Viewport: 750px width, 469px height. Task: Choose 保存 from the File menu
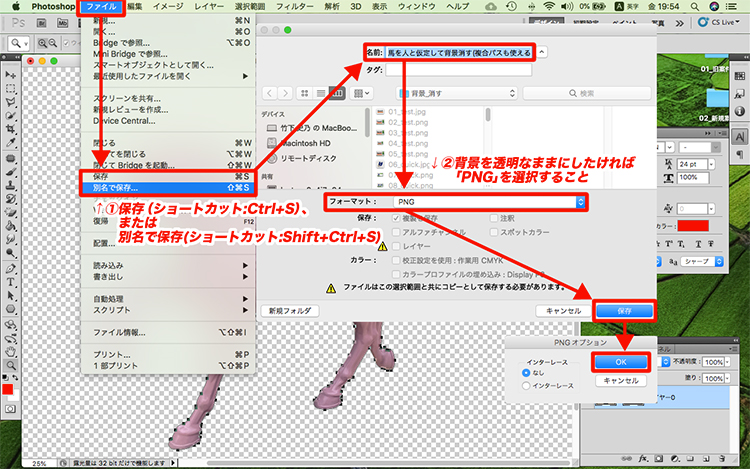(x=167, y=176)
